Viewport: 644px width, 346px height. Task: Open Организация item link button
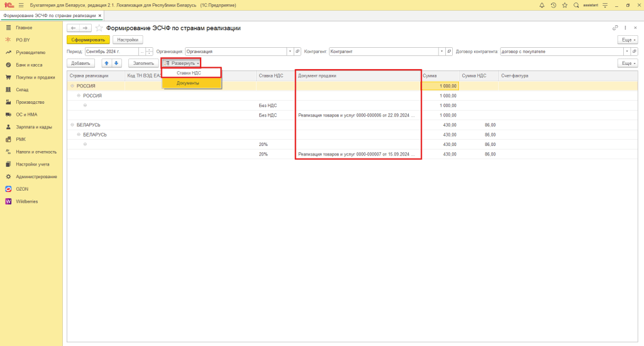(x=297, y=52)
